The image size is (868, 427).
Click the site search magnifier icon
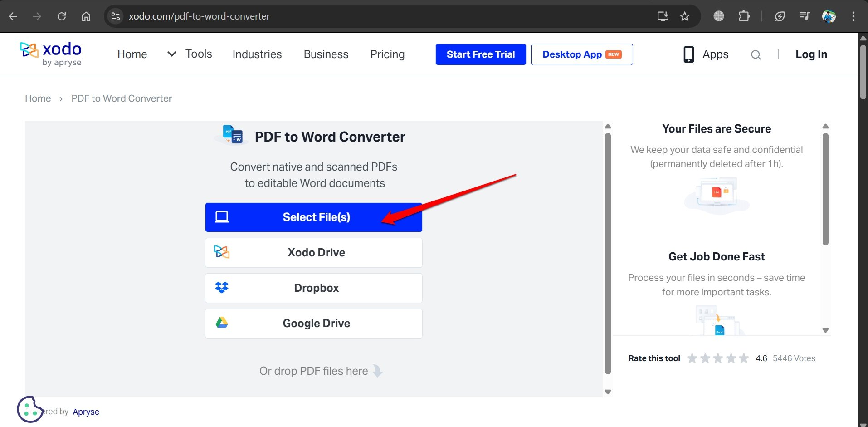pyautogui.click(x=756, y=55)
